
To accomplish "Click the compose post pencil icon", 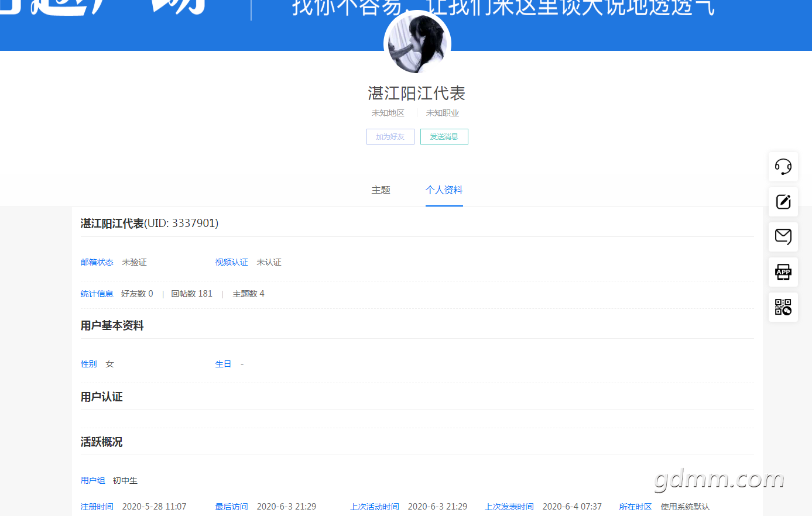I will (783, 202).
